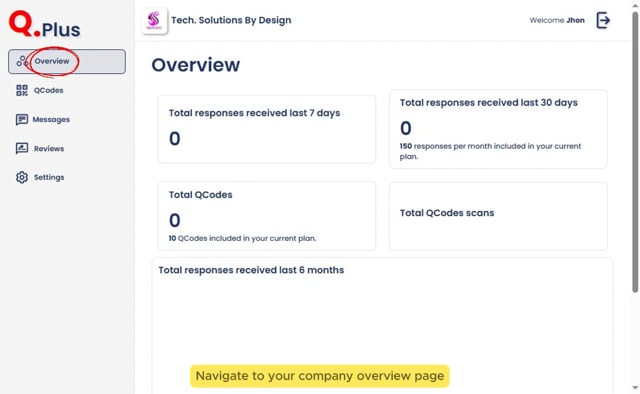Open the Messages sidebar item
The image size is (640, 394).
point(43,119)
